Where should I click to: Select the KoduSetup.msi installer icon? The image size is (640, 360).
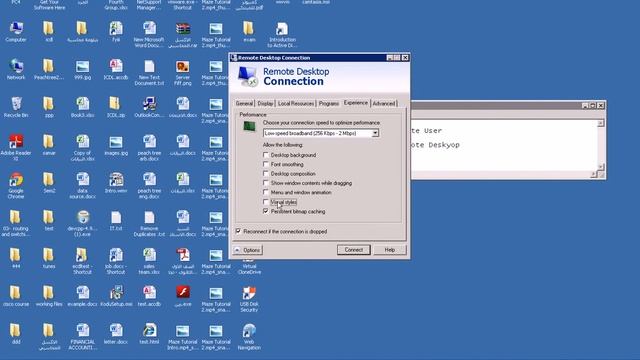tap(116, 296)
